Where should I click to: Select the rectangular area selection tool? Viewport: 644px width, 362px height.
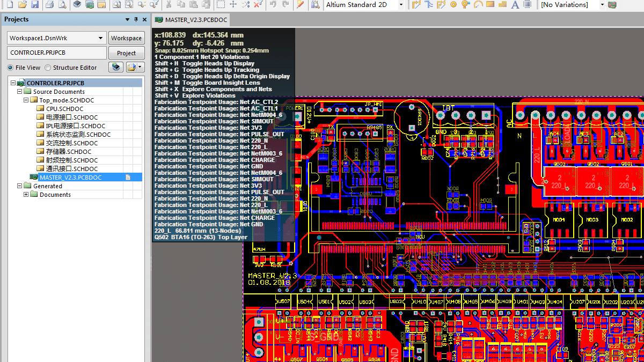coord(221,5)
